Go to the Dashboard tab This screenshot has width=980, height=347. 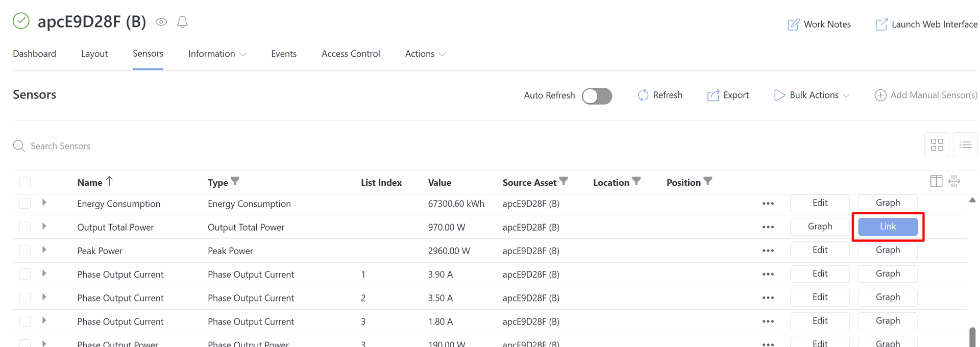coord(35,54)
